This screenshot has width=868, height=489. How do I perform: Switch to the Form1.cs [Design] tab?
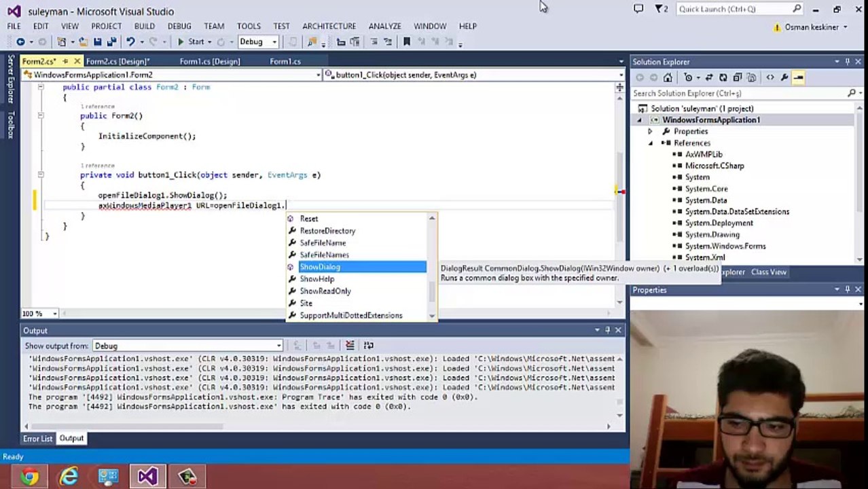click(x=210, y=62)
